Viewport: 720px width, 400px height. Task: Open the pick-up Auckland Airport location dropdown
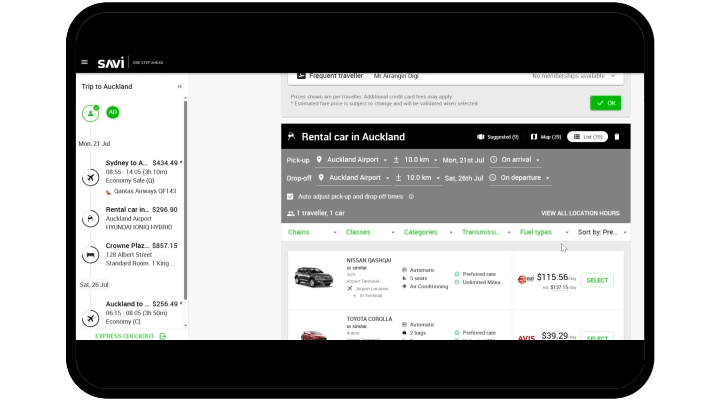tap(351, 160)
